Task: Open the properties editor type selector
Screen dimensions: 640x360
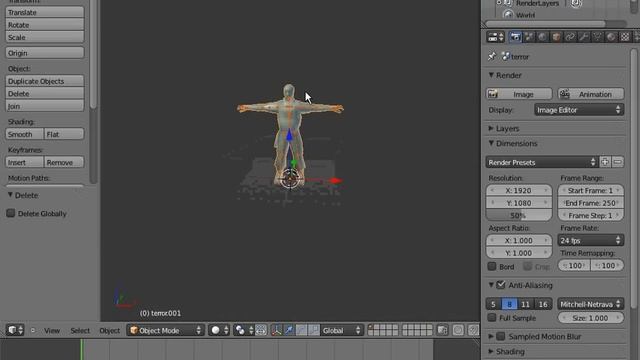Action: [496, 37]
